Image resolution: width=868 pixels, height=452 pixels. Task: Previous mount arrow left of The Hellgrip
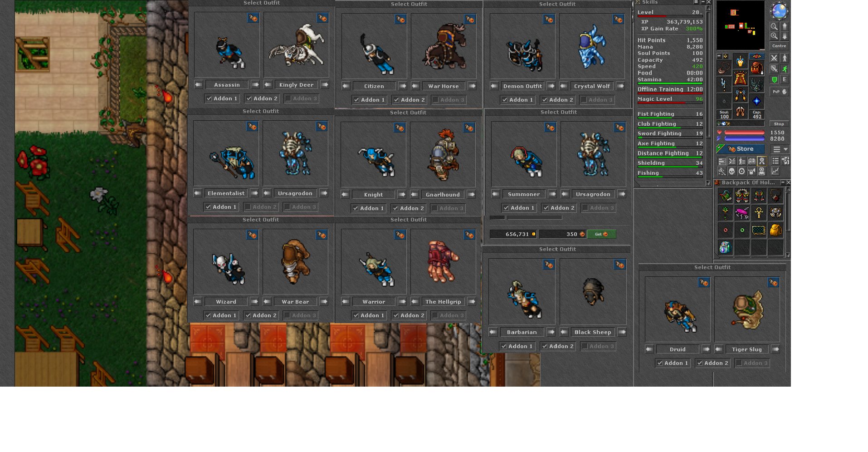point(415,302)
